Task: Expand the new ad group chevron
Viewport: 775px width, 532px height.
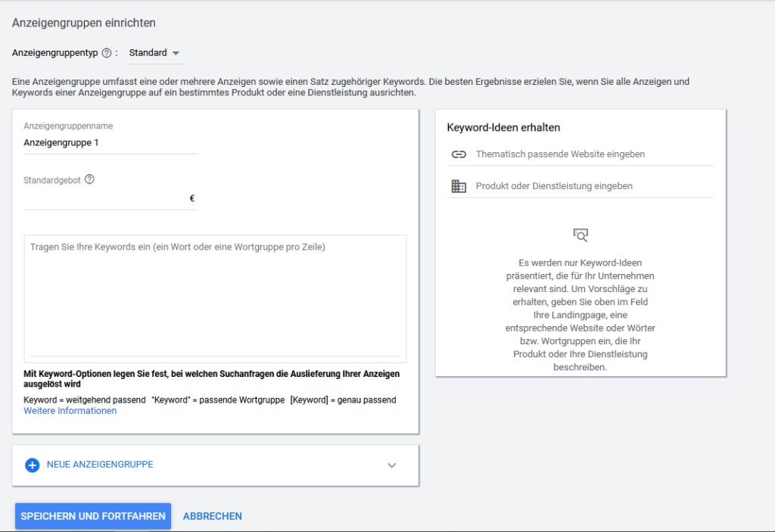Action: click(x=391, y=465)
